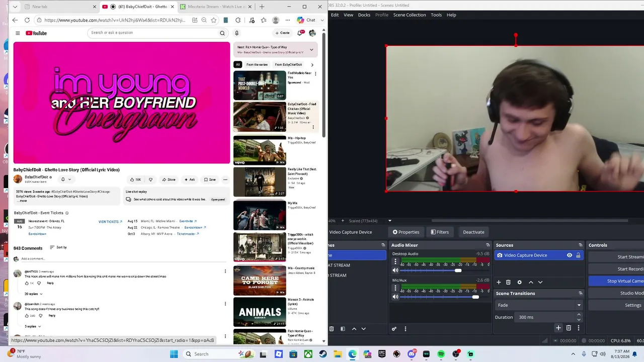The width and height of the screenshot is (644, 362).
Task: Open OBS Settings from Controls
Action: point(616,305)
